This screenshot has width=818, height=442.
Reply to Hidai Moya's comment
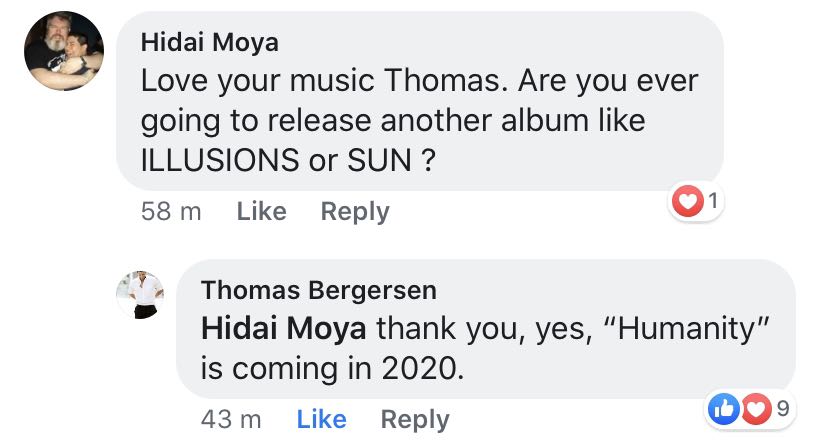(354, 212)
